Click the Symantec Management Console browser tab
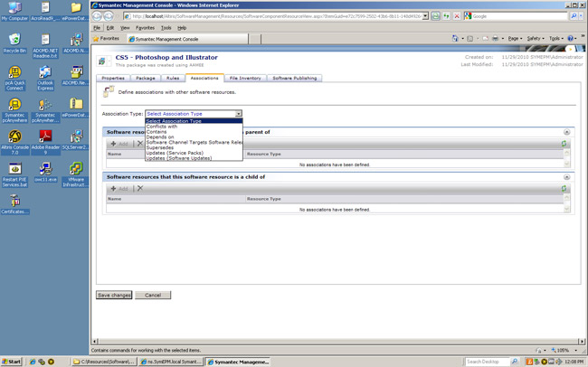Screen dimensions: 588x367 (x=187, y=39)
